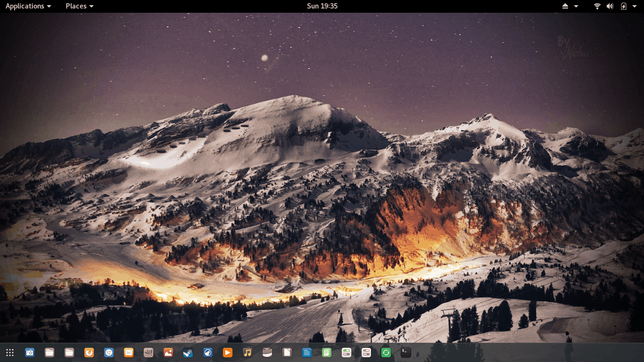Expand the system menu arrow after battery
This screenshot has height=362, width=644.
(636, 6)
